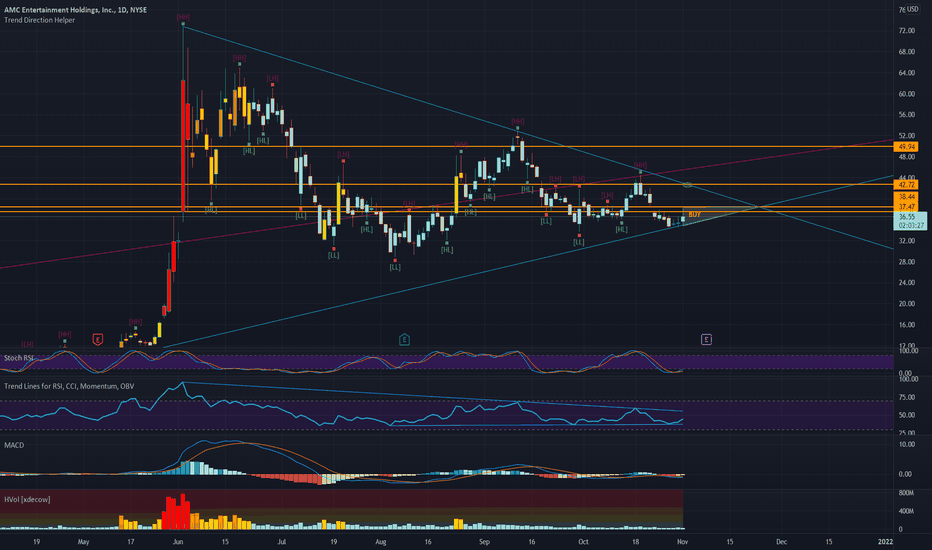932x550 pixels.
Task: Click the 72.00 price axis value
Action: click(x=907, y=31)
